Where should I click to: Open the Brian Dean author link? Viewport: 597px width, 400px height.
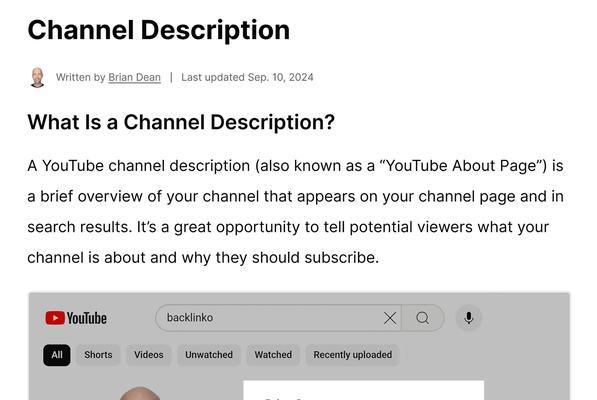pos(134,77)
